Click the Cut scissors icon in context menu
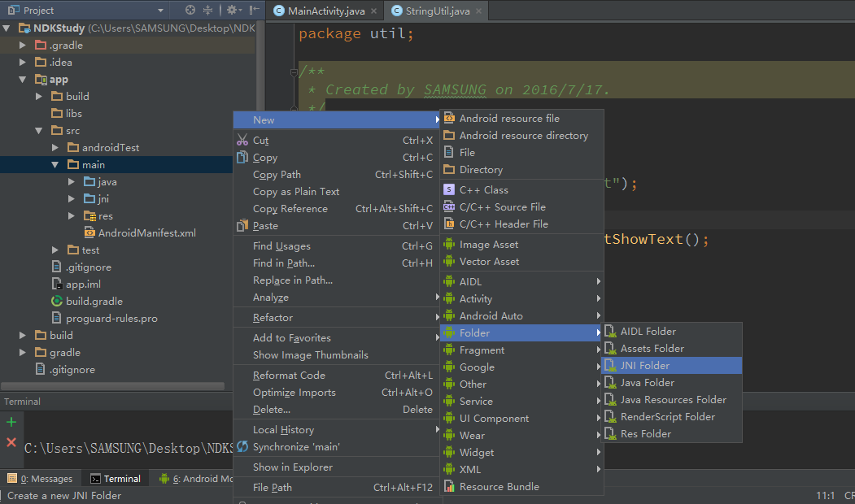The height and width of the screenshot is (504, 855). pyautogui.click(x=242, y=140)
